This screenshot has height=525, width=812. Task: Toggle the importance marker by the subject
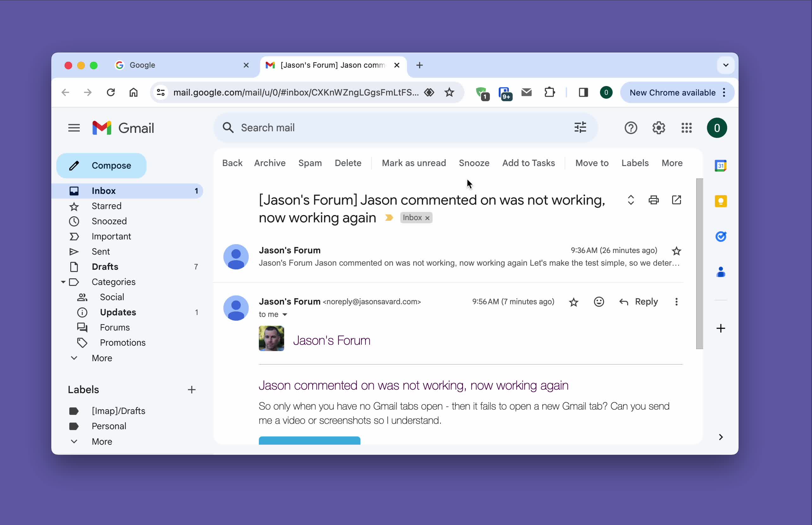(x=389, y=218)
